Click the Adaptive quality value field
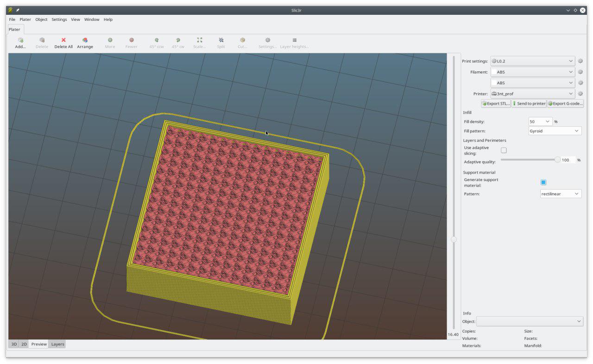 point(568,160)
